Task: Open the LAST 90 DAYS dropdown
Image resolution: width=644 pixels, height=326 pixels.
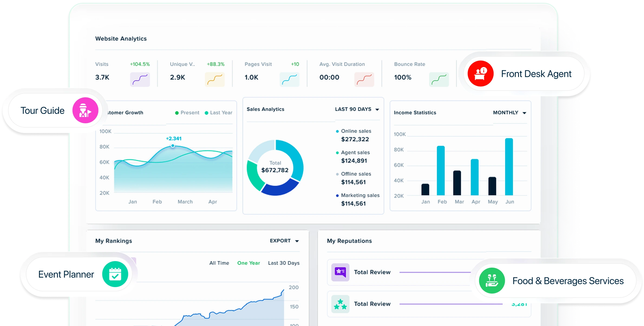Action: click(x=357, y=109)
